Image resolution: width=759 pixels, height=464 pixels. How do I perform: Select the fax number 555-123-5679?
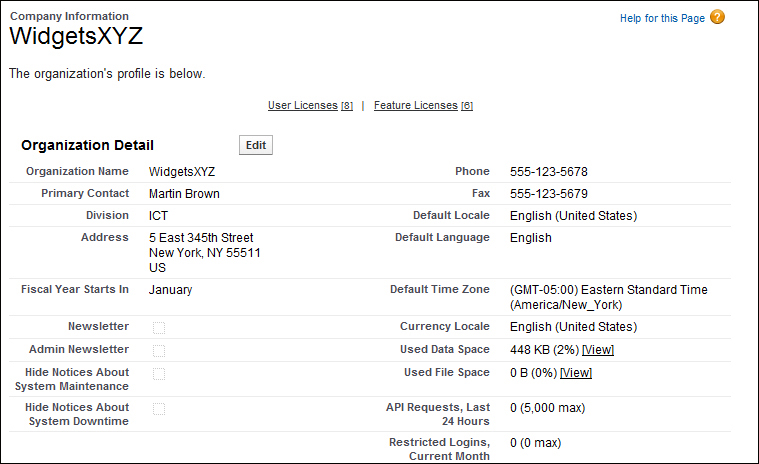coord(549,194)
